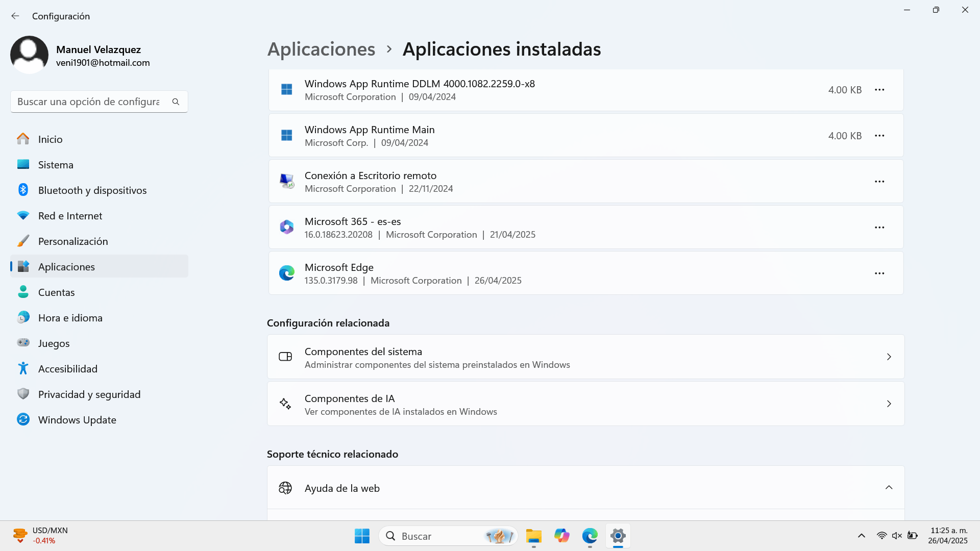
Task: Open Copilot from the taskbar
Action: pos(561,536)
